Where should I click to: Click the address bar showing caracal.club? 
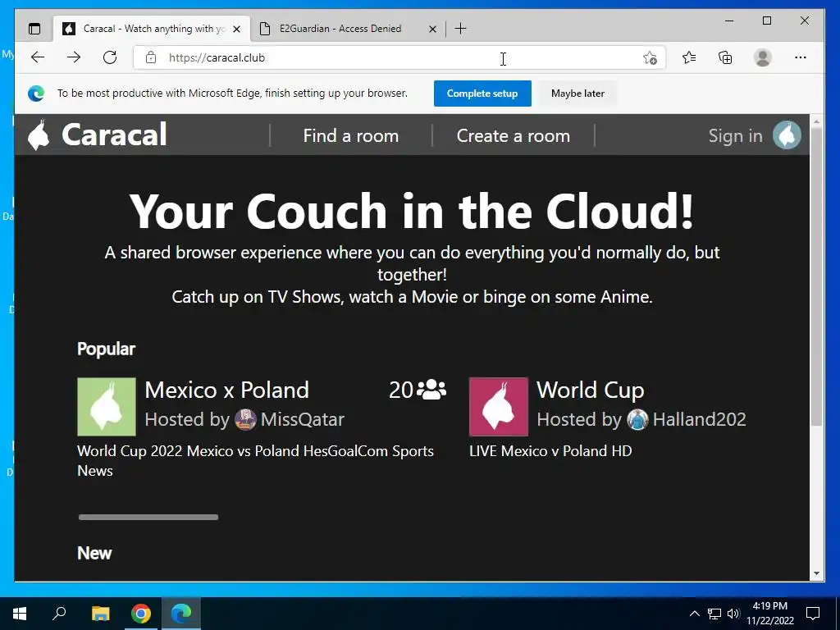pyautogui.click(x=399, y=57)
